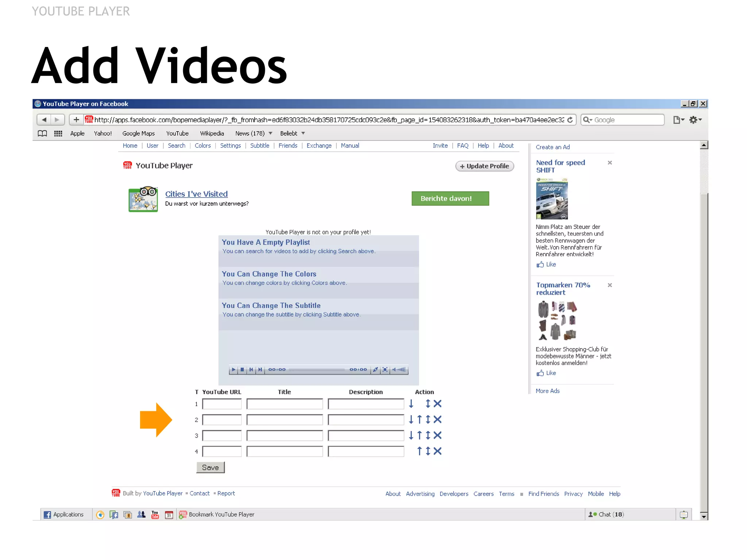Click row 1 up-down swap arrow
This screenshot has width=747, height=560.
pos(428,404)
